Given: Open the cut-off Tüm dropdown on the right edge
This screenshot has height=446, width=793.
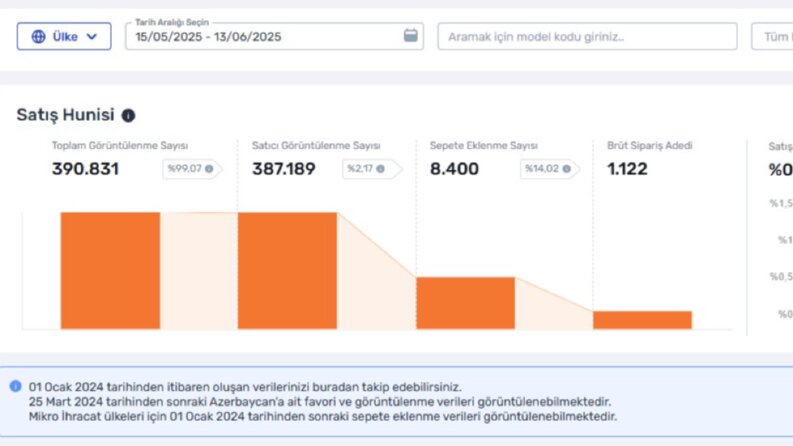Looking at the screenshot, I should 772,36.
